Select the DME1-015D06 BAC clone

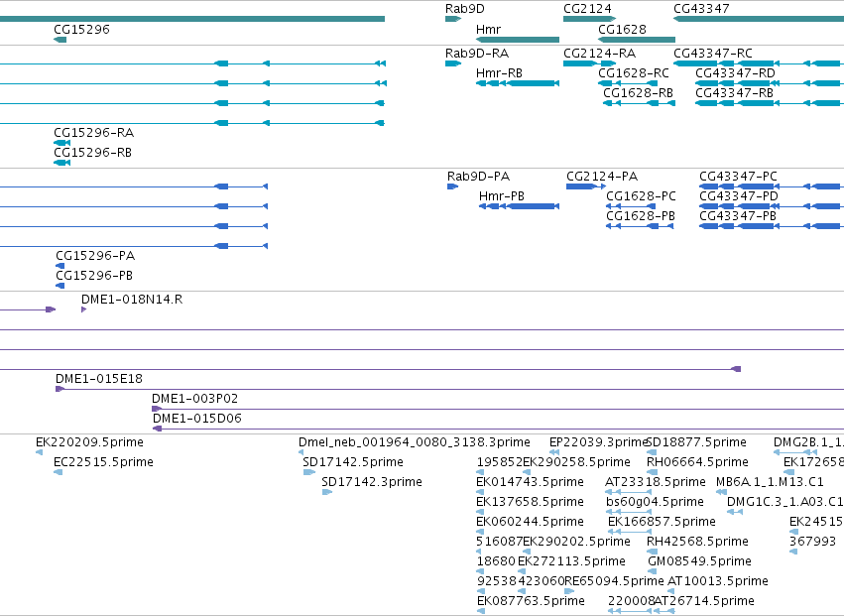[499, 429]
